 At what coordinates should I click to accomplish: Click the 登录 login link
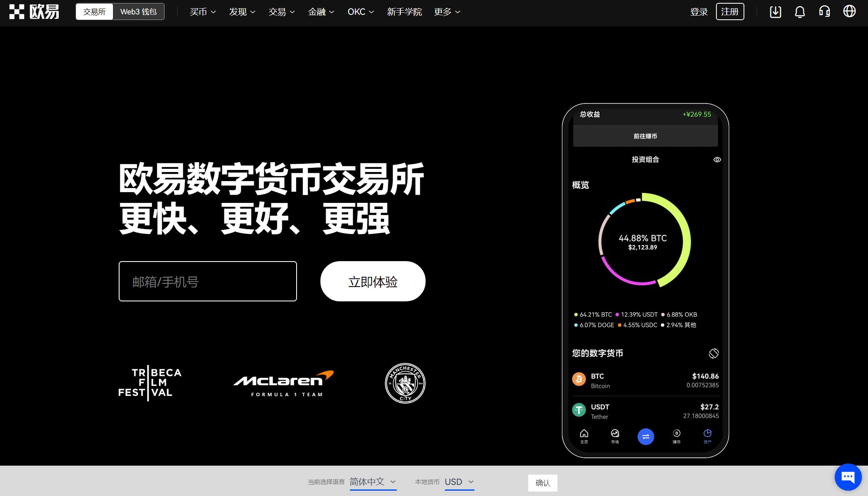pyautogui.click(x=699, y=11)
